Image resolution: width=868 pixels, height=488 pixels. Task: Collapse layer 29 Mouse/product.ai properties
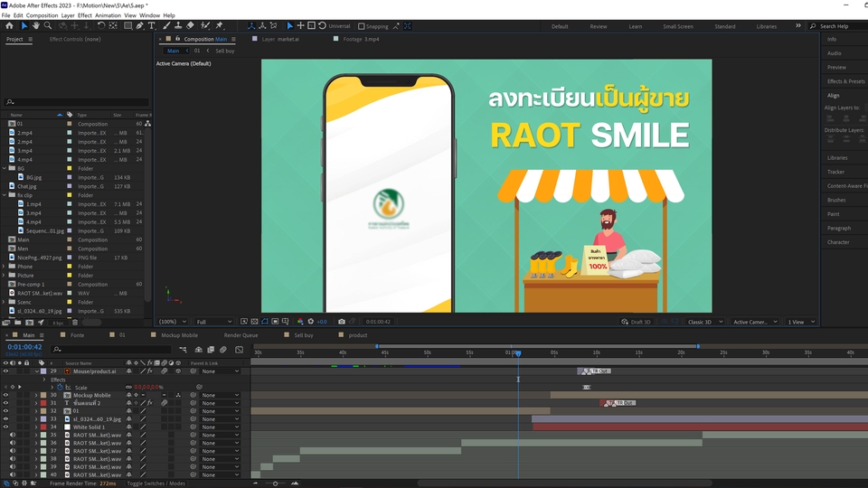[x=37, y=371]
